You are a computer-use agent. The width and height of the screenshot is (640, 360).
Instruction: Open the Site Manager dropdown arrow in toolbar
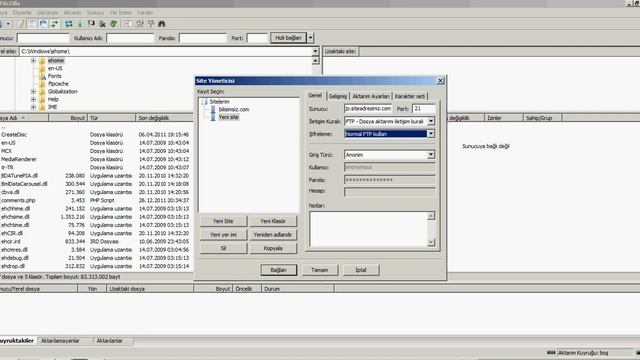pos(8,24)
